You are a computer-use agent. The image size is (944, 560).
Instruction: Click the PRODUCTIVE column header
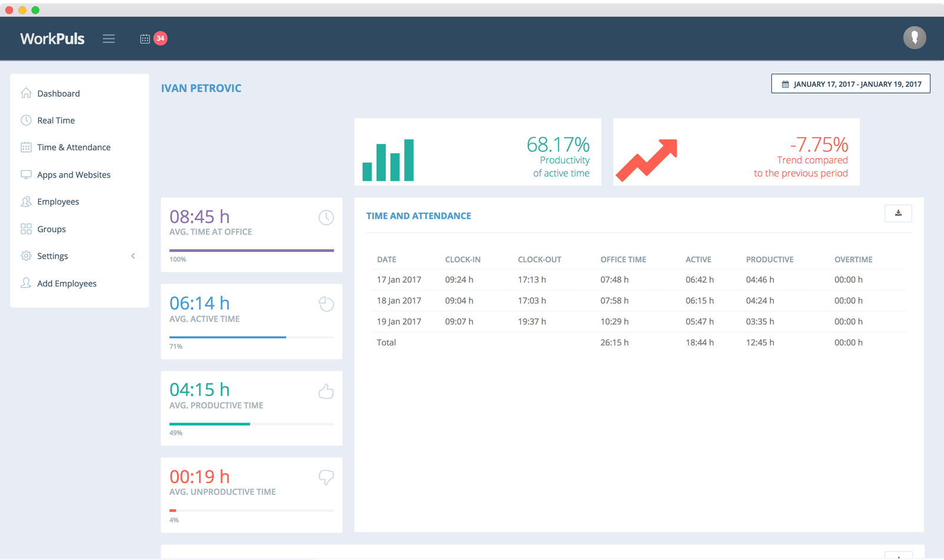(x=769, y=259)
